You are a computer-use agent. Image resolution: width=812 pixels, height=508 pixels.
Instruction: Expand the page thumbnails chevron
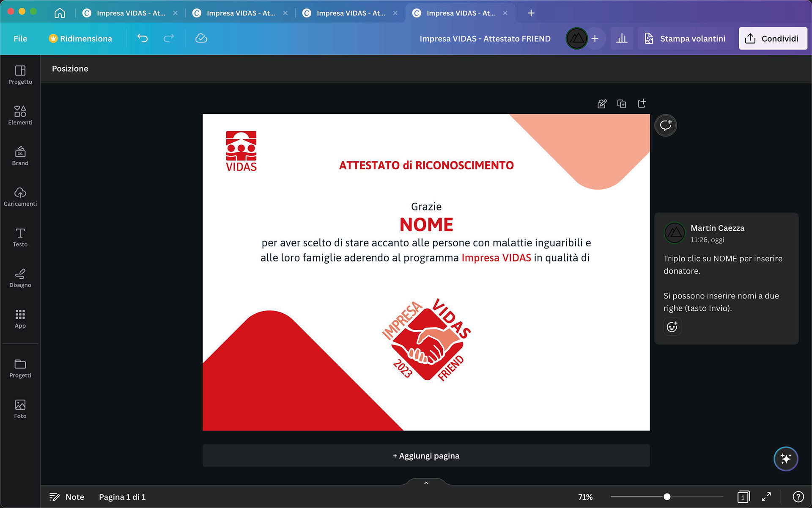426,483
